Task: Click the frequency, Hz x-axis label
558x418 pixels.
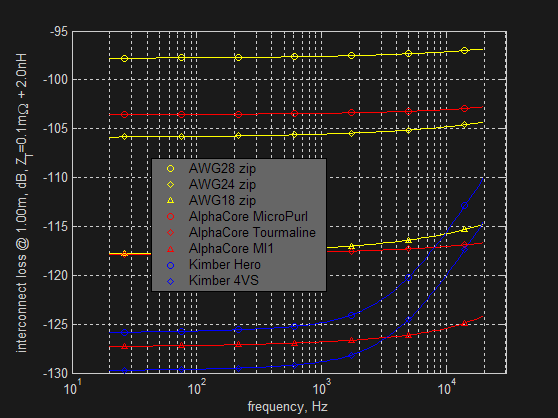Action: point(288,406)
